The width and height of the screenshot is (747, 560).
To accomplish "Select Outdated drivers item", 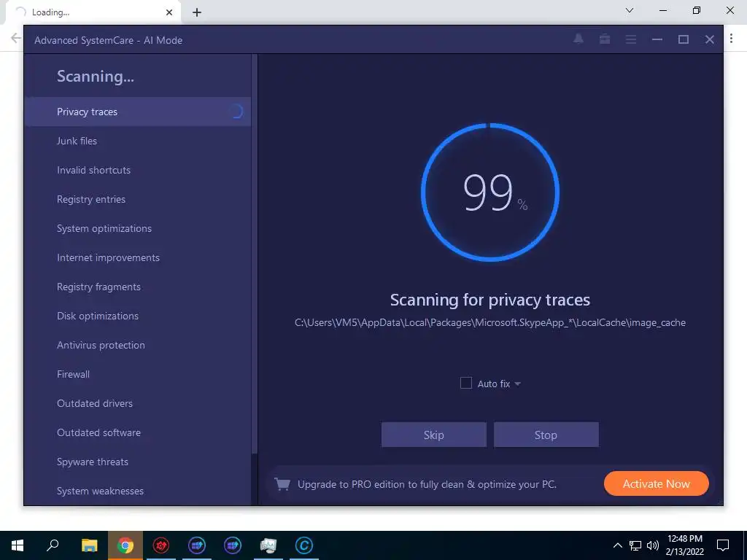I will tap(137, 403).
